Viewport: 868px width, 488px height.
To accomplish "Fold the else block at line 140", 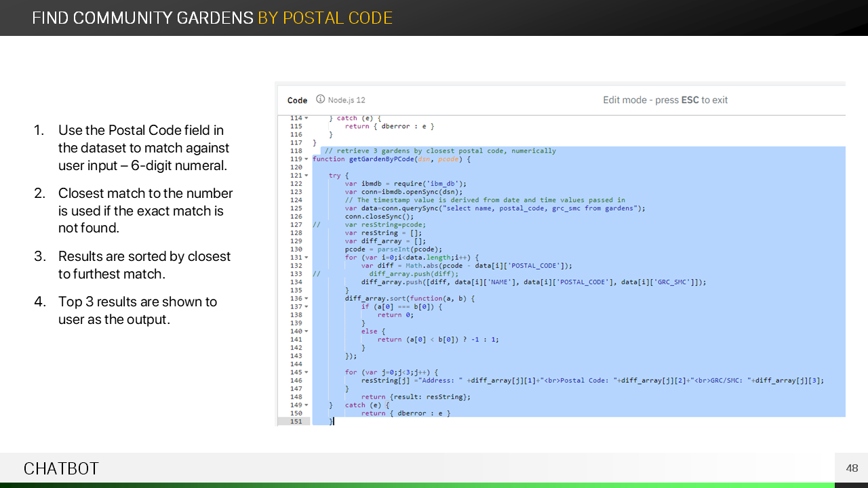I will tap(307, 331).
